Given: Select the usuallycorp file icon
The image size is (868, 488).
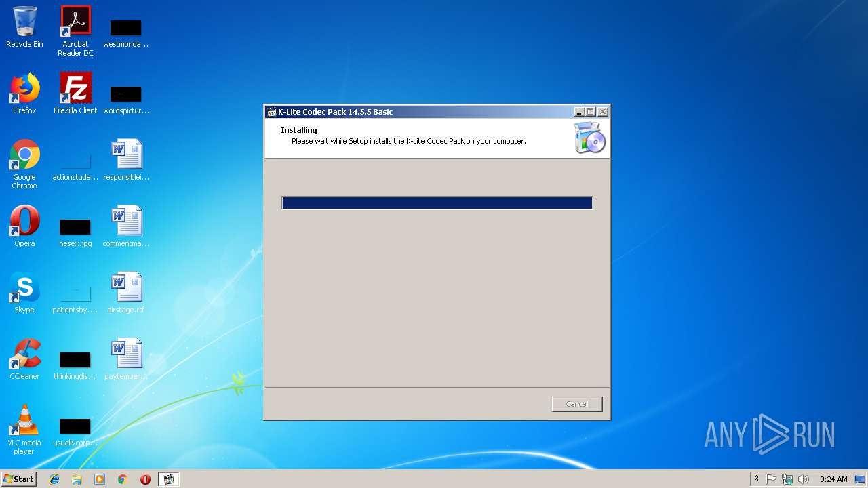Looking at the screenshot, I should [75, 431].
